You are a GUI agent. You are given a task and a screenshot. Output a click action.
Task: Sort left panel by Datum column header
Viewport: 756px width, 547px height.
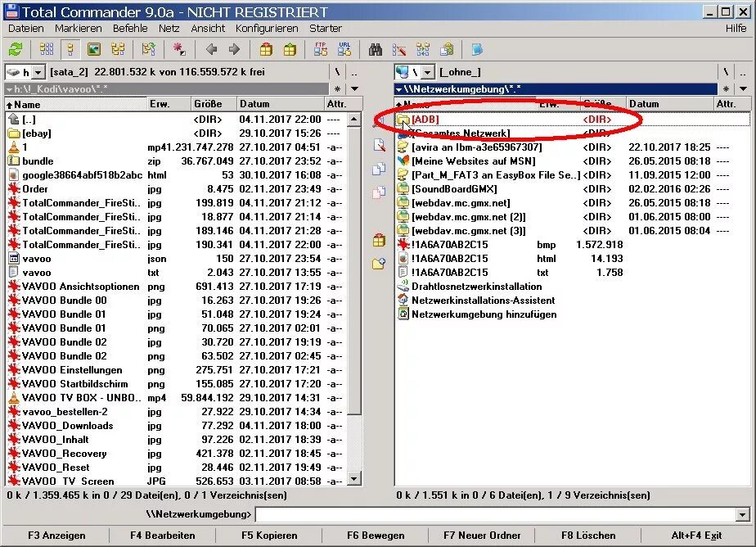tap(280, 104)
